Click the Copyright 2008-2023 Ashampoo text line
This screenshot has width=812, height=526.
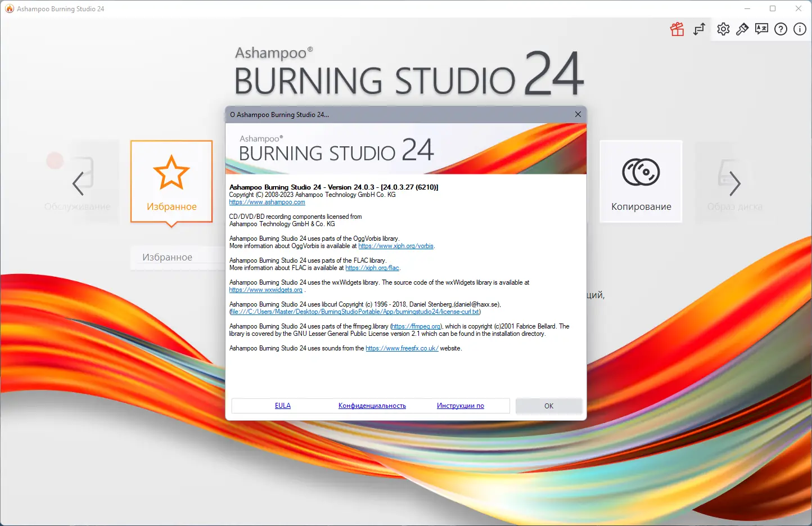point(313,195)
